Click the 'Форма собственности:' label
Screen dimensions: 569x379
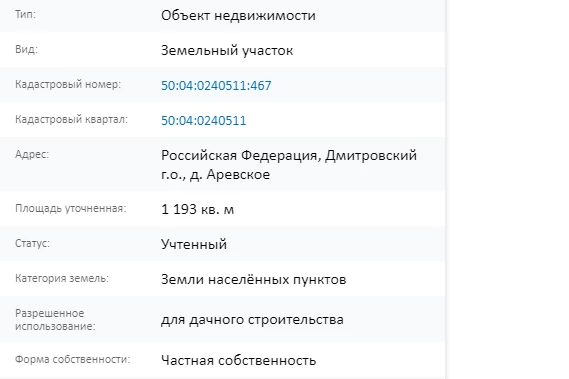pos(73,359)
